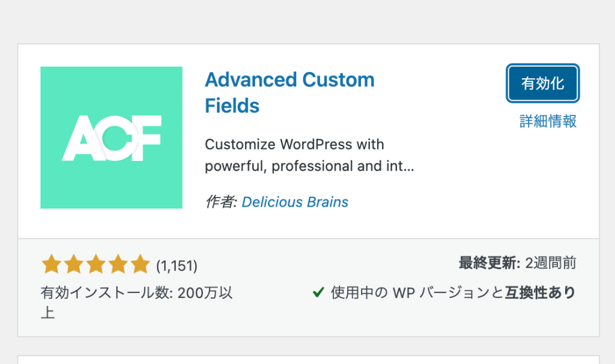The height and width of the screenshot is (364, 615).
Task: Select the 最終更新: 2週間前 text
Action: click(517, 263)
